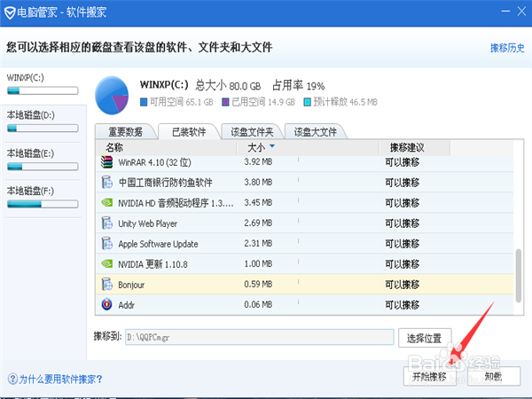Click the Unity Web Player installer icon

(107, 223)
